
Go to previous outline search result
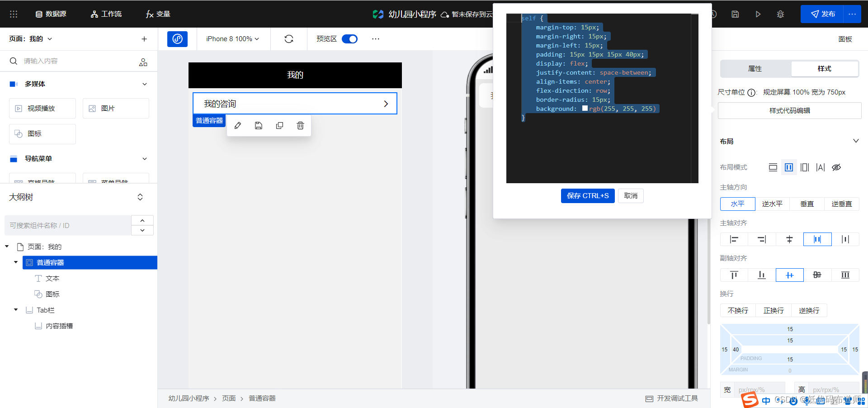[x=142, y=220]
